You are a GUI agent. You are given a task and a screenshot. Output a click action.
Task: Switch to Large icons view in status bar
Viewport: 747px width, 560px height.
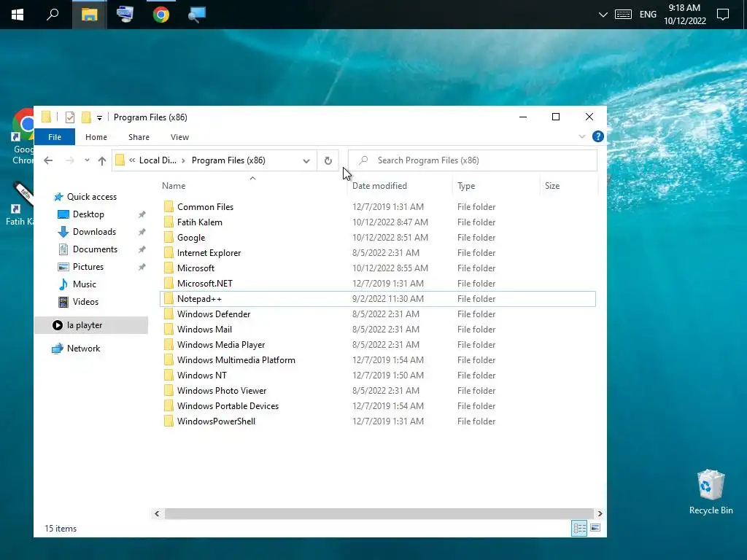(595, 528)
